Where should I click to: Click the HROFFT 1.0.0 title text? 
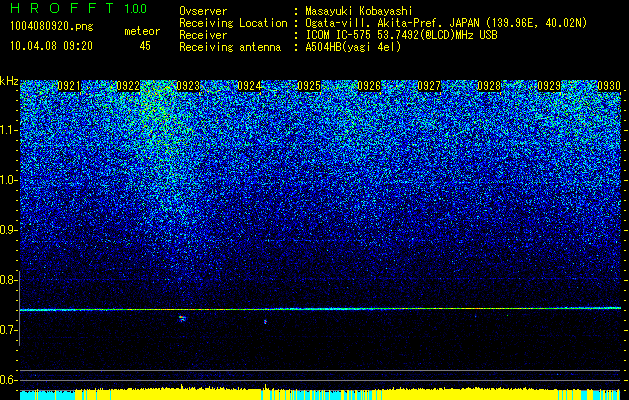pos(79,8)
